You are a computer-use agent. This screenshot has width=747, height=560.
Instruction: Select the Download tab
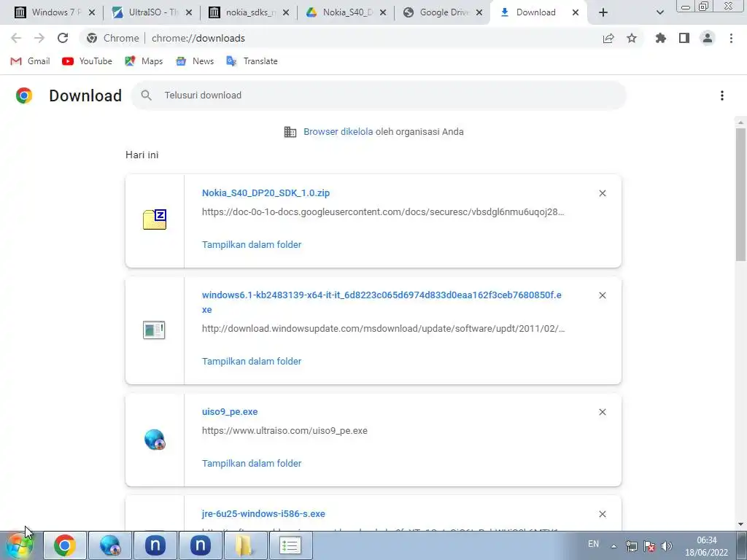540,12
